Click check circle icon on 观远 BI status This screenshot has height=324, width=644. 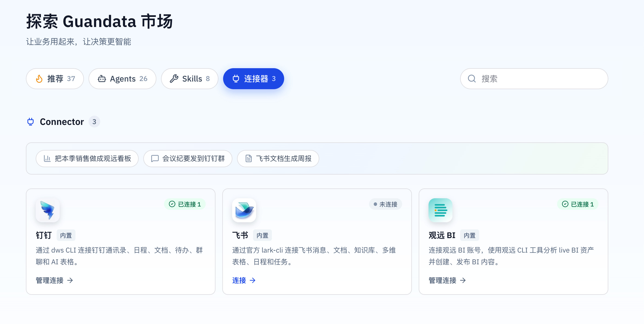(565, 204)
